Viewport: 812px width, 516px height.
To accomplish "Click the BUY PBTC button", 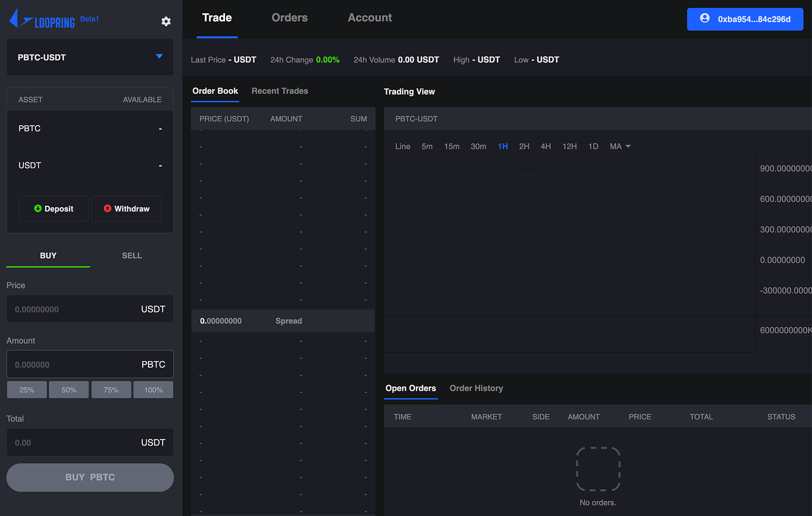I will (x=90, y=477).
